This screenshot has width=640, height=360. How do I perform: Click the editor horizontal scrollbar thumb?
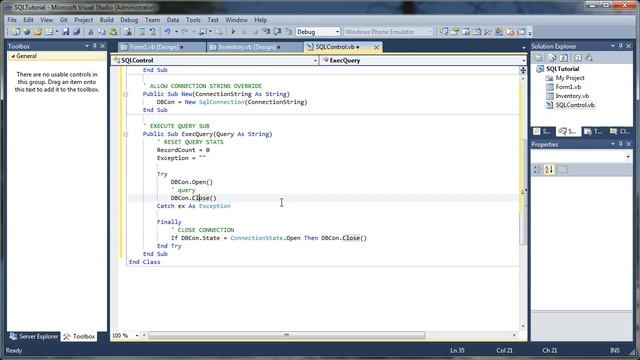point(286,335)
